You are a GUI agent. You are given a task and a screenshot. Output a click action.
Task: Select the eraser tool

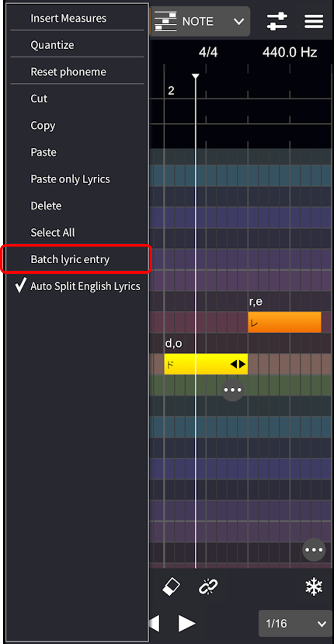172,586
